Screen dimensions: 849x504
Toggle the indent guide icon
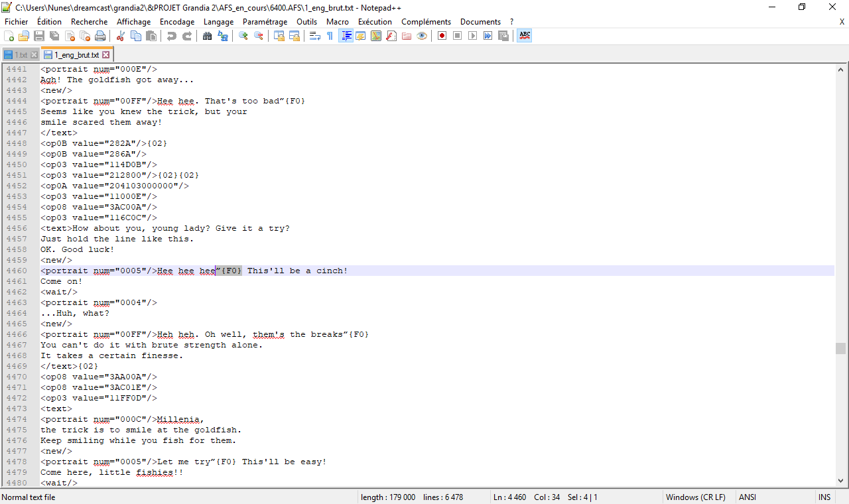point(346,36)
